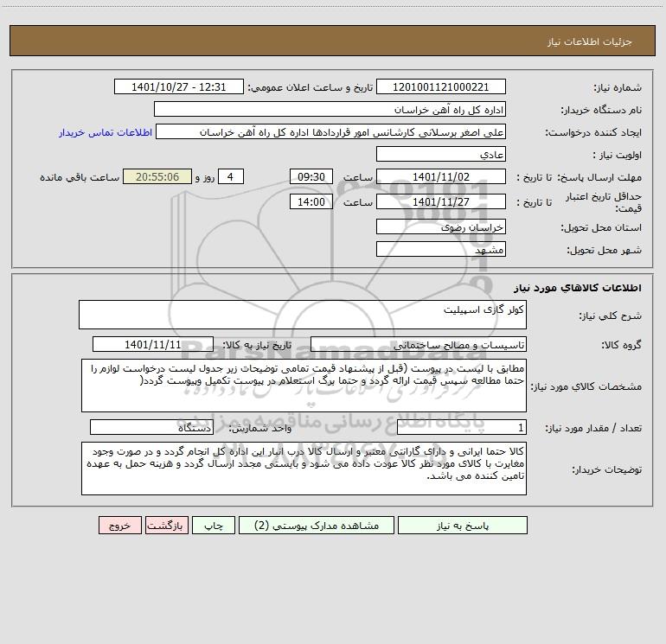Click the label نام دستگاه خریدار
This screenshot has height=644, width=666.
601,111
